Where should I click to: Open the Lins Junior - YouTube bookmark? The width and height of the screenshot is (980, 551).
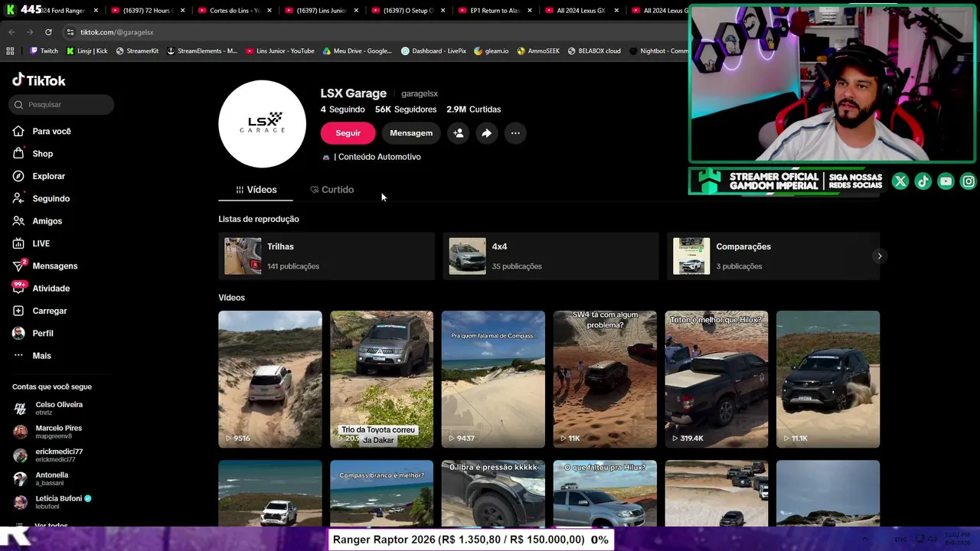coord(280,51)
